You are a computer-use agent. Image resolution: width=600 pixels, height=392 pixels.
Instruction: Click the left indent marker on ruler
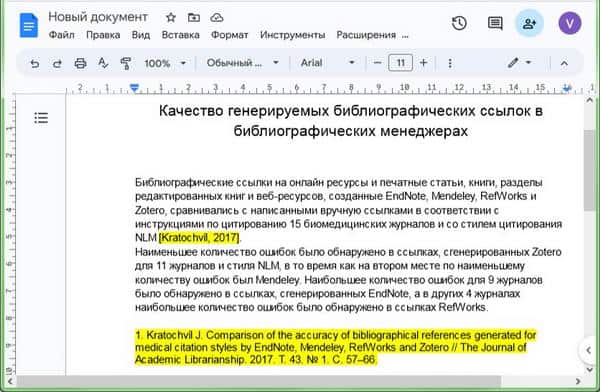coord(134,88)
